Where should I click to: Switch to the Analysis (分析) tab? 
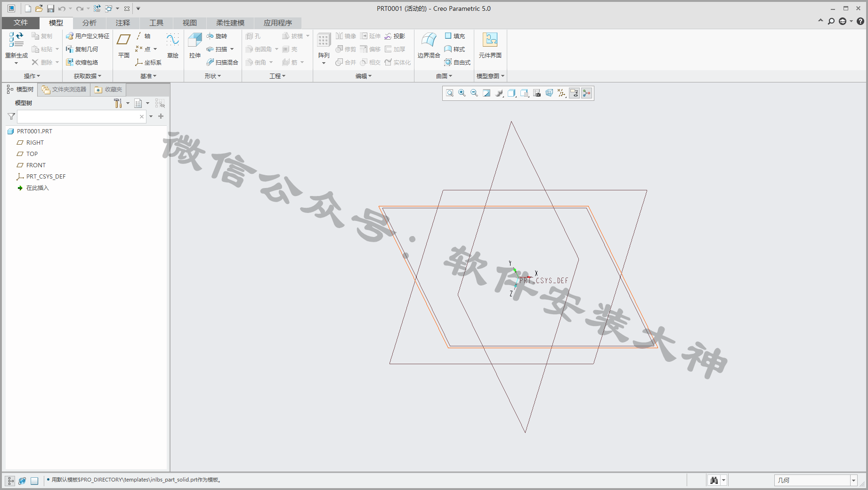click(x=89, y=23)
